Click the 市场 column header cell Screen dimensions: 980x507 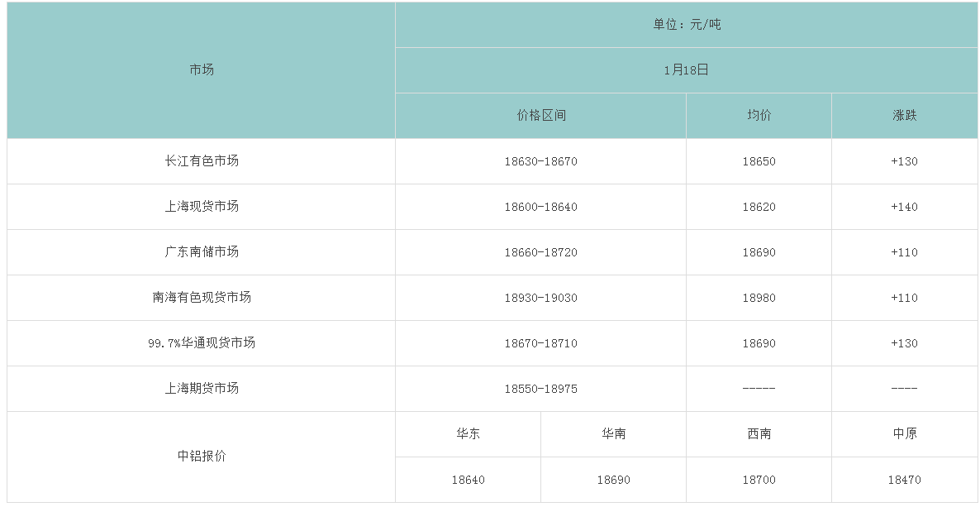(x=201, y=70)
